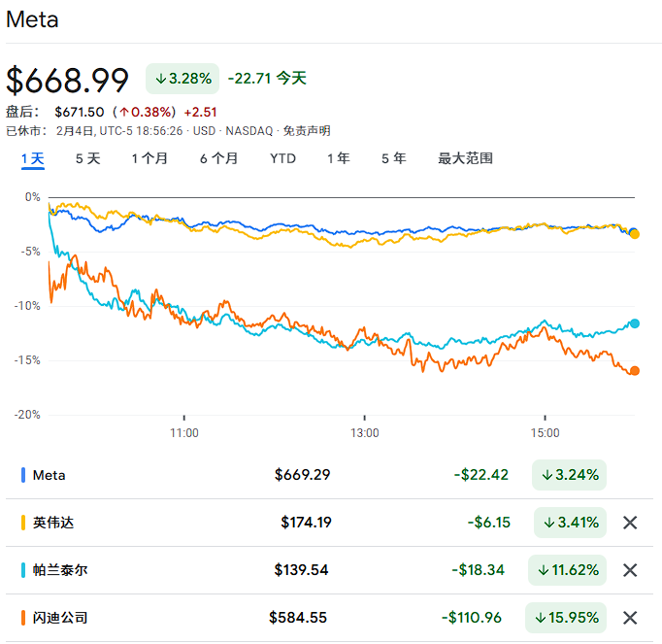Open the 1 年 time range

coord(338,158)
